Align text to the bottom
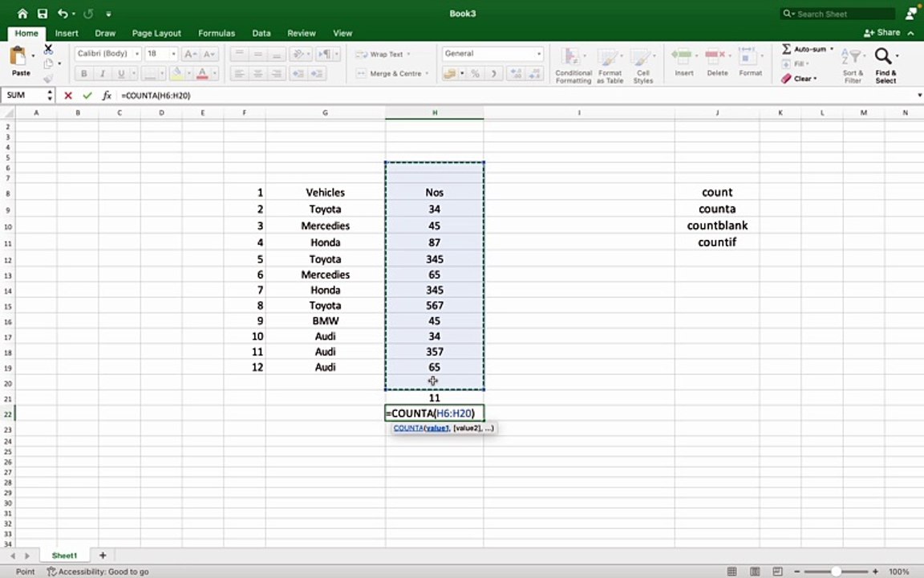The height and width of the screenshot is (578, 924). click(x=277, y=55)
